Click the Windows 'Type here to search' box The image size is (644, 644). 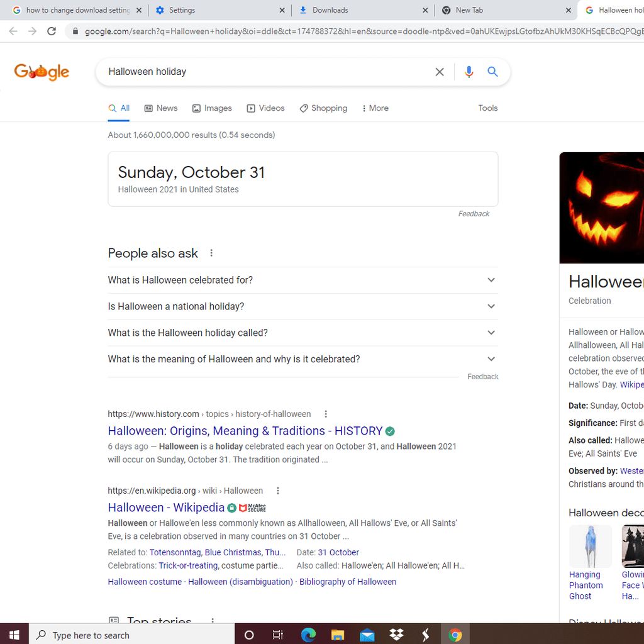point(132,635)
